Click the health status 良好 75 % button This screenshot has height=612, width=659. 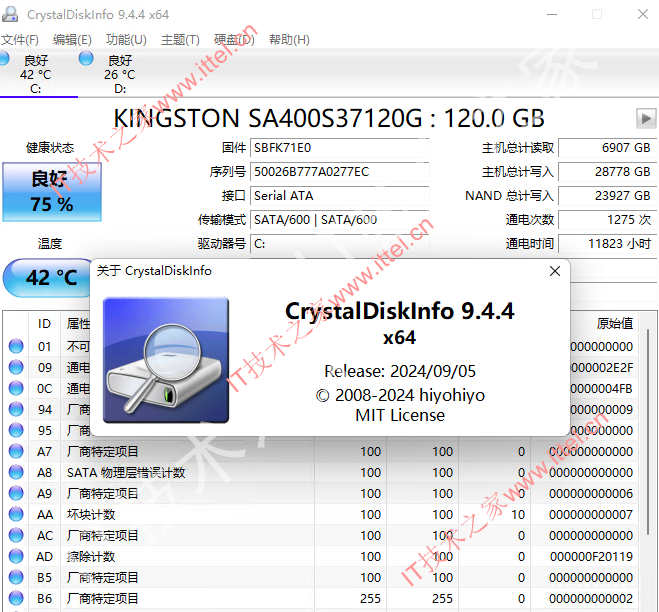pyautogui.click(x=52, y=192)
